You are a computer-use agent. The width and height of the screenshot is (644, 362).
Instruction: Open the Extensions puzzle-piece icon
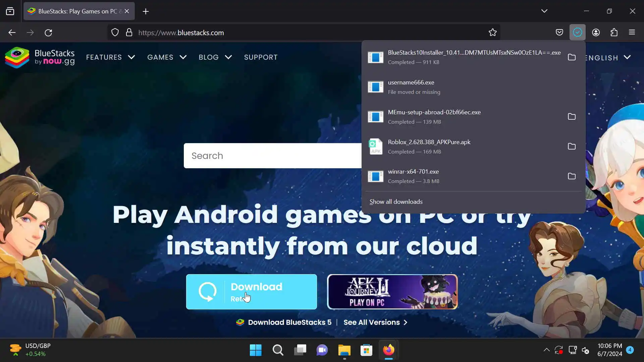coord(614,33)
